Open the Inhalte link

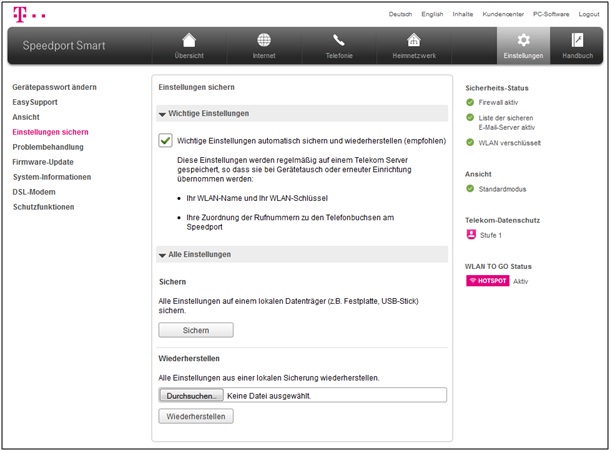463,14
